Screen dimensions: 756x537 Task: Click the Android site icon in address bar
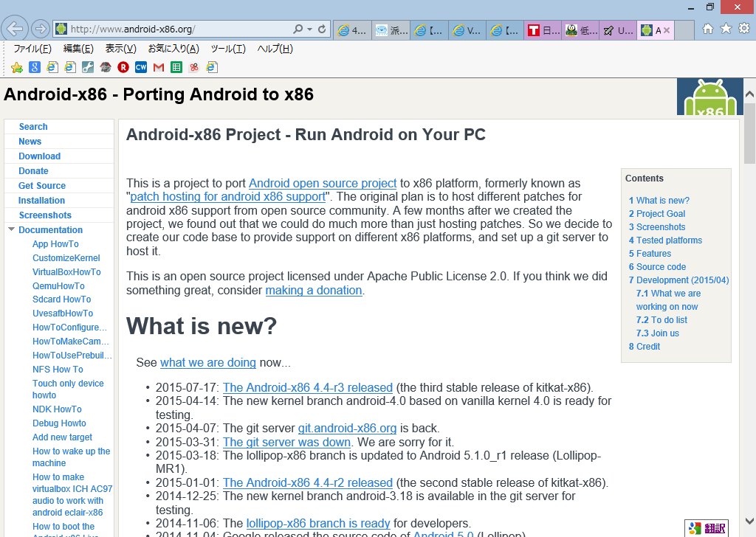[x=61, y=30]
